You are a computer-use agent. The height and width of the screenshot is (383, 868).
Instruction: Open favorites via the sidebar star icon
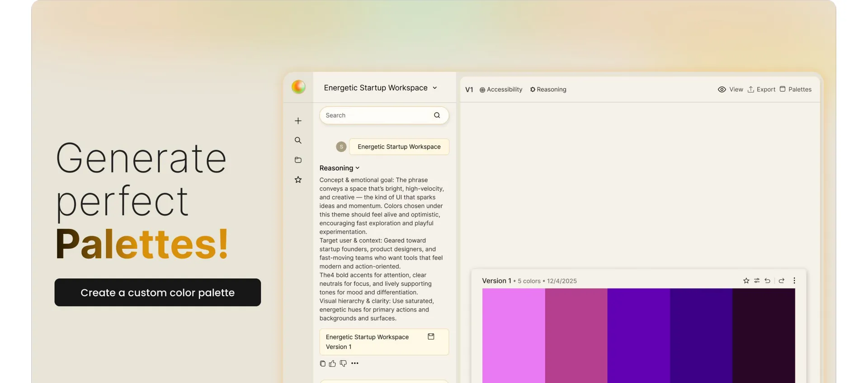[298, 180]
